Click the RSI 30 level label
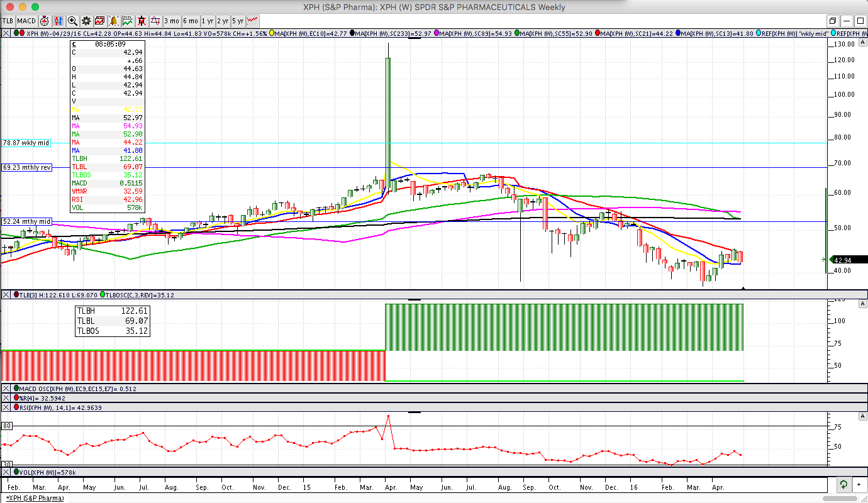Viewport: 868px width, 503px height. [7, 463]
